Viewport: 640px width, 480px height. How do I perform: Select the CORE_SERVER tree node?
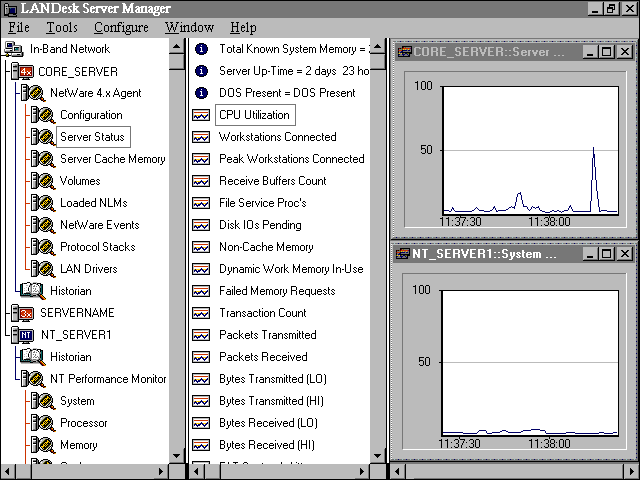(x=78, y=71)
